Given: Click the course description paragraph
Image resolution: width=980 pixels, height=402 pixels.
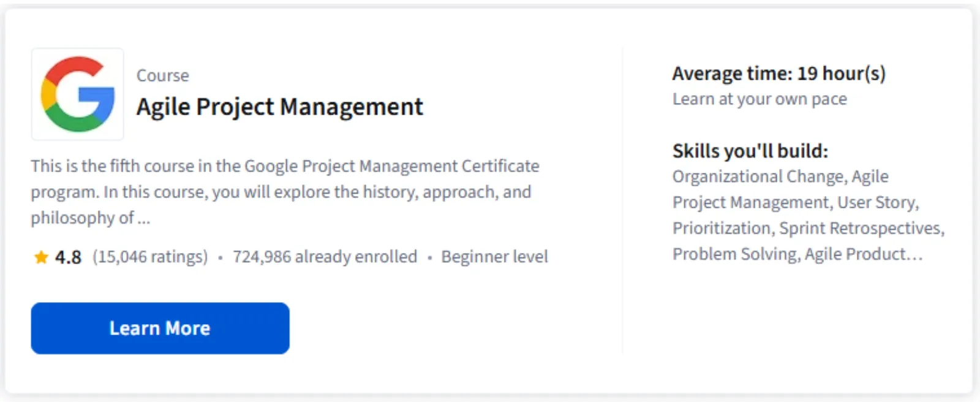Looking at the screenshot, I should (285, 191).
